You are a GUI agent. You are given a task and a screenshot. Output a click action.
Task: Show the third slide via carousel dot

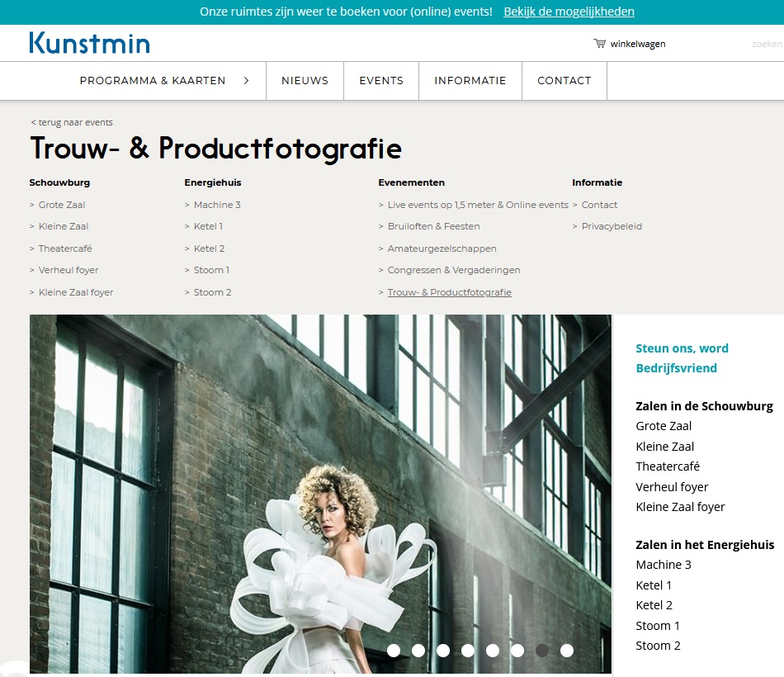pyautogui.click(x=443, y=651)
